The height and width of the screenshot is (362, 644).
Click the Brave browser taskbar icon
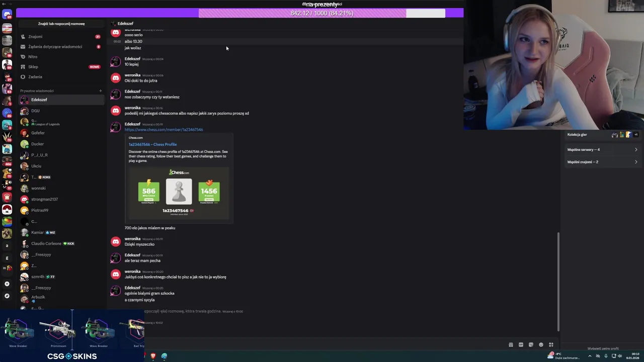(x=153, y=356)
